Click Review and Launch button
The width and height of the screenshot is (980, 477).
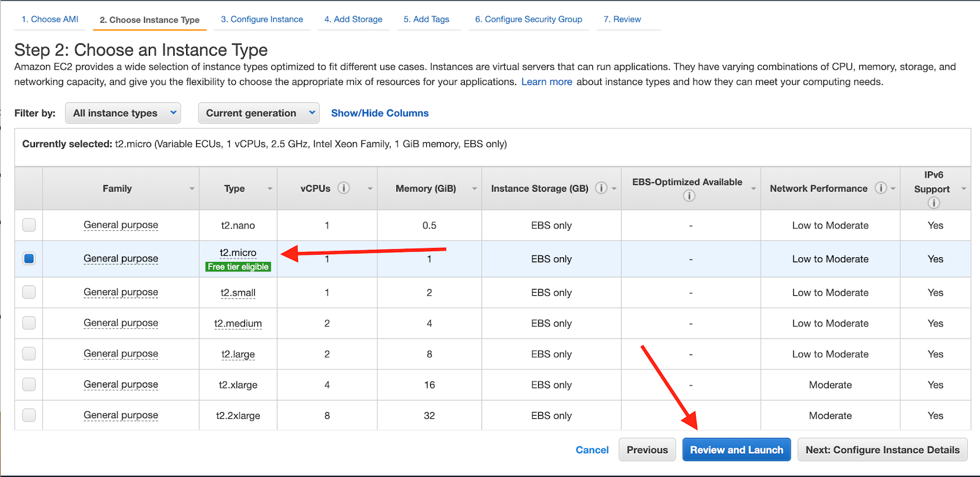click(737, 449)
